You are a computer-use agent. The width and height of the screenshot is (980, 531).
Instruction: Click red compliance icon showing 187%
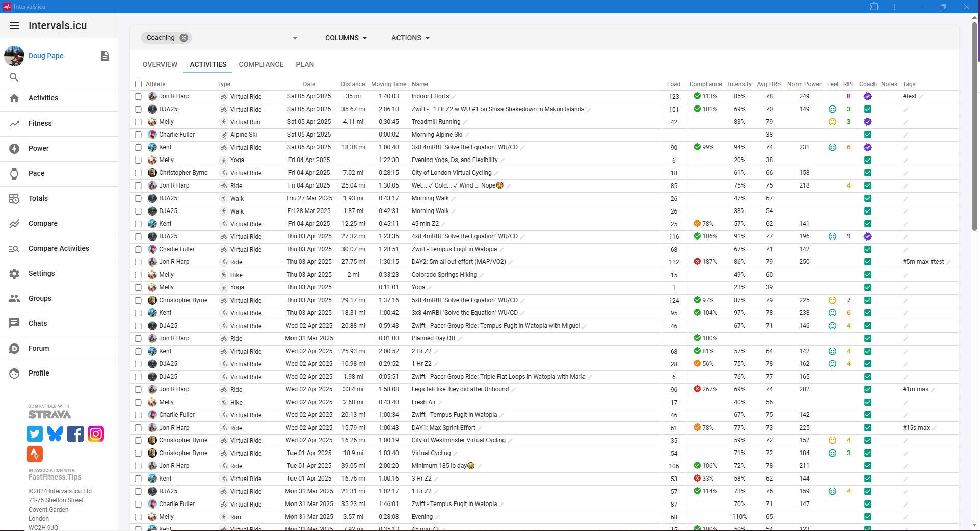click(x=697, y=261)
